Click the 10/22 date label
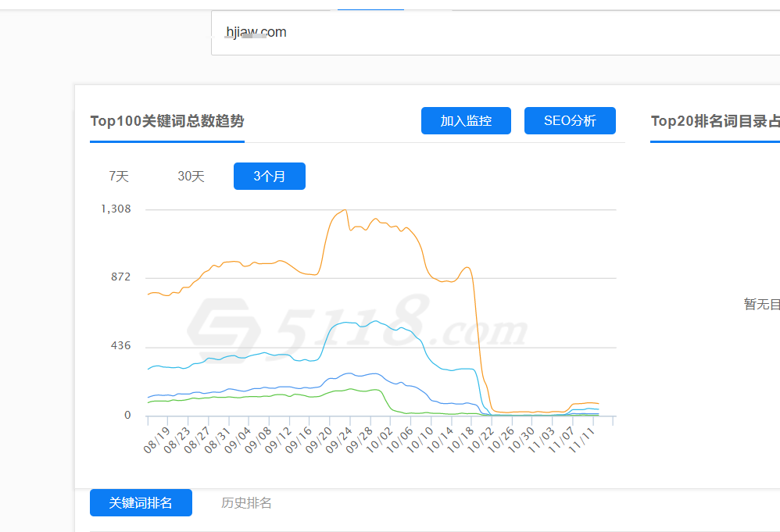Viewport: 780px width, 532px height. point(481,440)
